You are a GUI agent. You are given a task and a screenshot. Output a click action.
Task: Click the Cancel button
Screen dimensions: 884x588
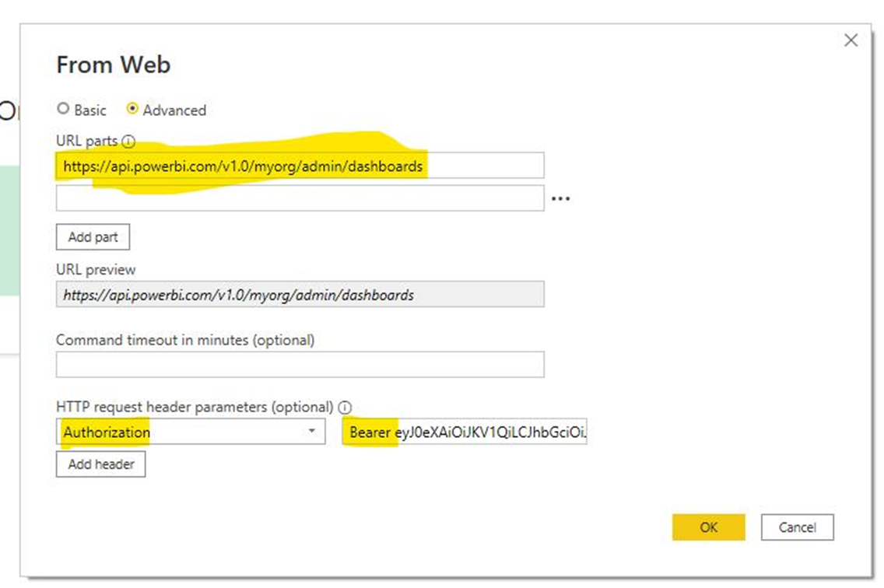click(x=797, y=527)
